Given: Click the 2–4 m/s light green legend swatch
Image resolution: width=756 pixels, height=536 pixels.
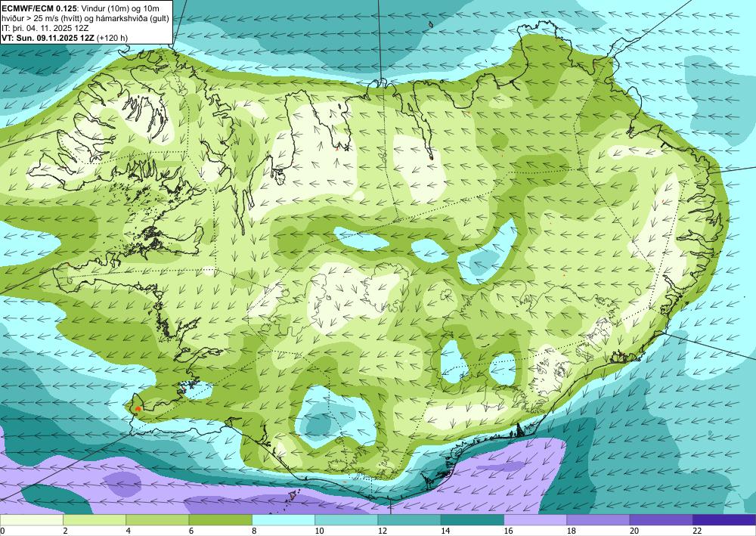Looking at the screenshot, I should pyautogui.click(x=94, y=520).
